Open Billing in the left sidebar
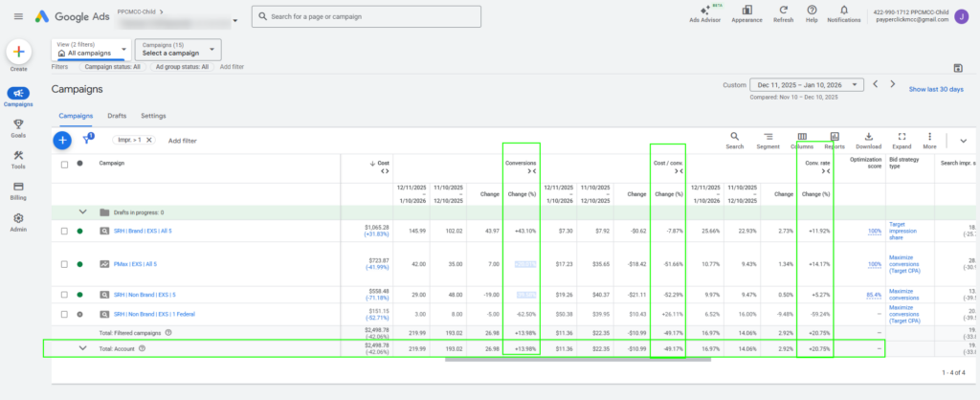The height and width of the screenshot is (400, 980). coord(19,189)
